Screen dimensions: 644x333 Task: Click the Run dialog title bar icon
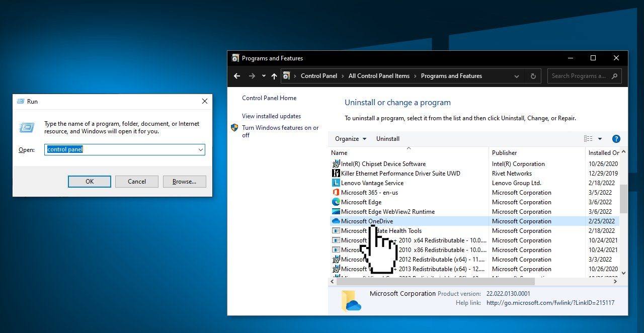tap(21, 101)
